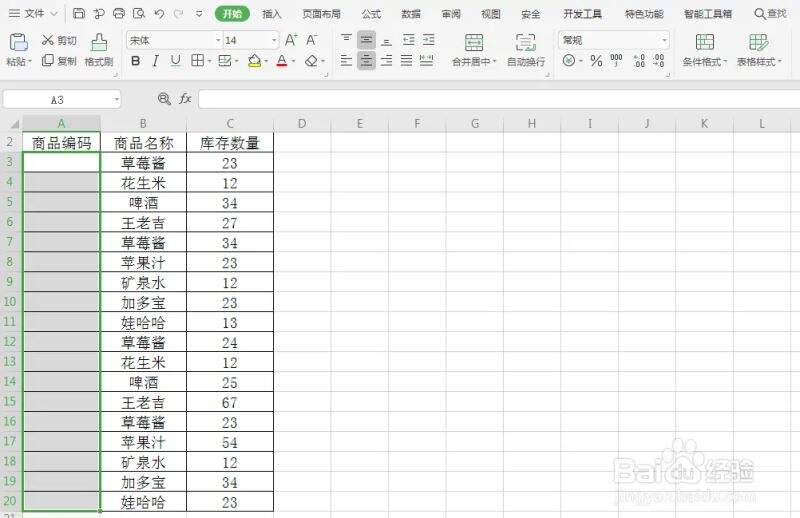Click the Print icon in quick access bar
Image resolution: width=800 pixels, height=518 pixels.
coord(118,14)
